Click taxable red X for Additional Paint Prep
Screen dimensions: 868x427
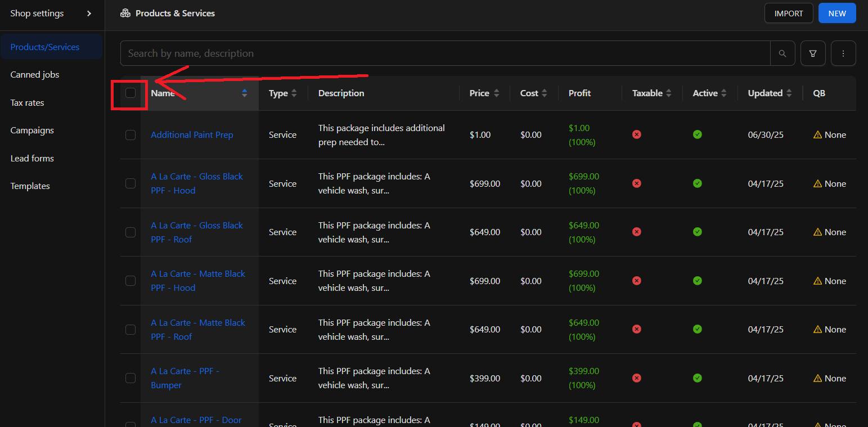click(637, 134)
